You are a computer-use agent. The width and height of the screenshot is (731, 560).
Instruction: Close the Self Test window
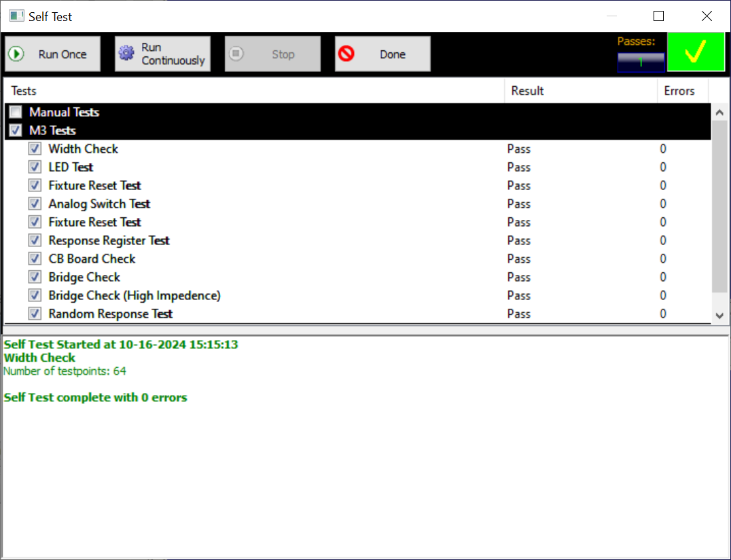click(707, 16)
